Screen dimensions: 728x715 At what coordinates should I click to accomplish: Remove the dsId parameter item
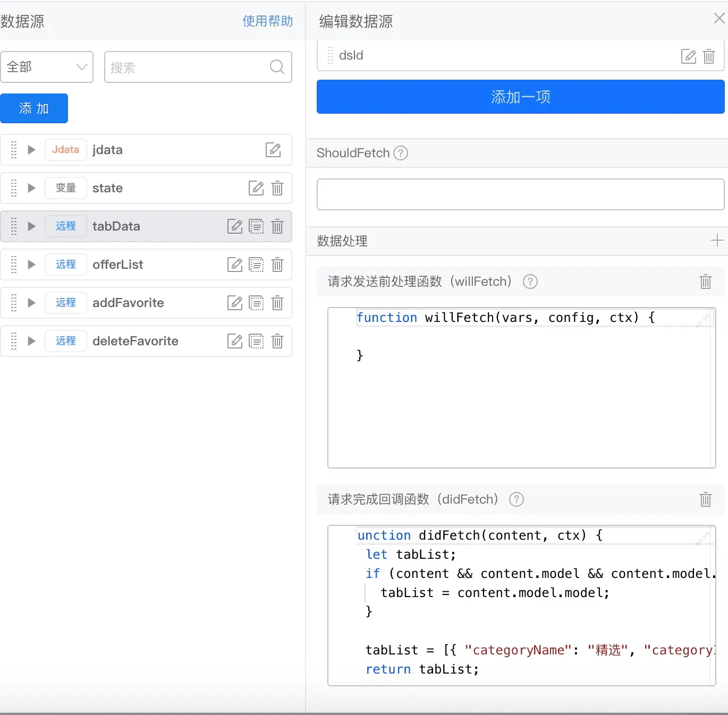click(x=709, y=56)
